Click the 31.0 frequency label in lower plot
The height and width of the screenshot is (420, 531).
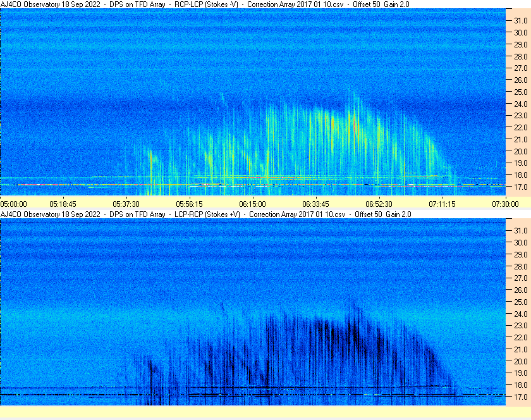(x=520, y=230)
